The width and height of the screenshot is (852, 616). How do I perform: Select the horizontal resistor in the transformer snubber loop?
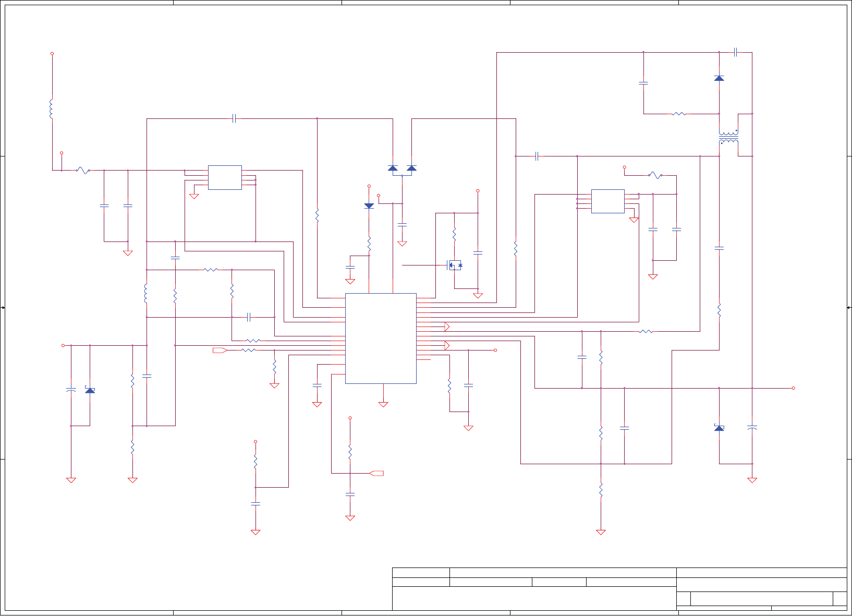[679, 114]
